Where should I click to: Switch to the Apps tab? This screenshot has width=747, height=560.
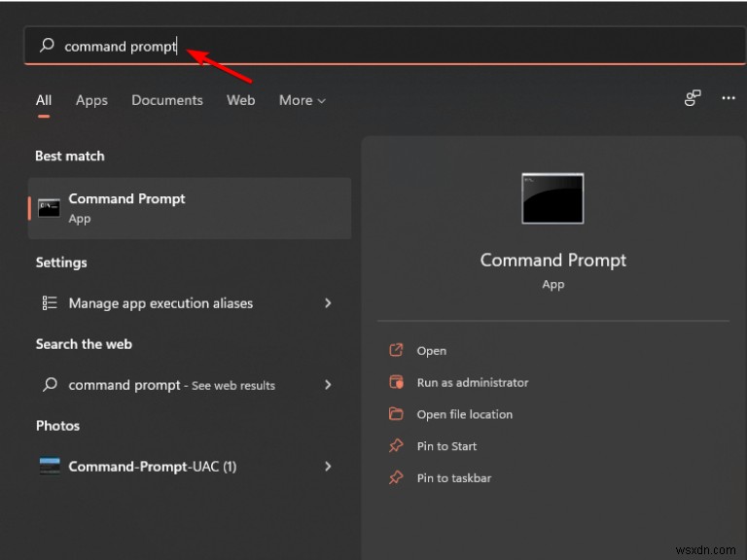tap(91, 100)
